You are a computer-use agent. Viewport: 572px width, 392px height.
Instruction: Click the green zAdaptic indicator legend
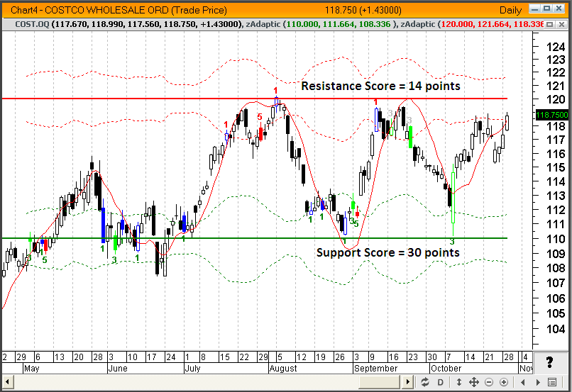click(x=321, y=24)
